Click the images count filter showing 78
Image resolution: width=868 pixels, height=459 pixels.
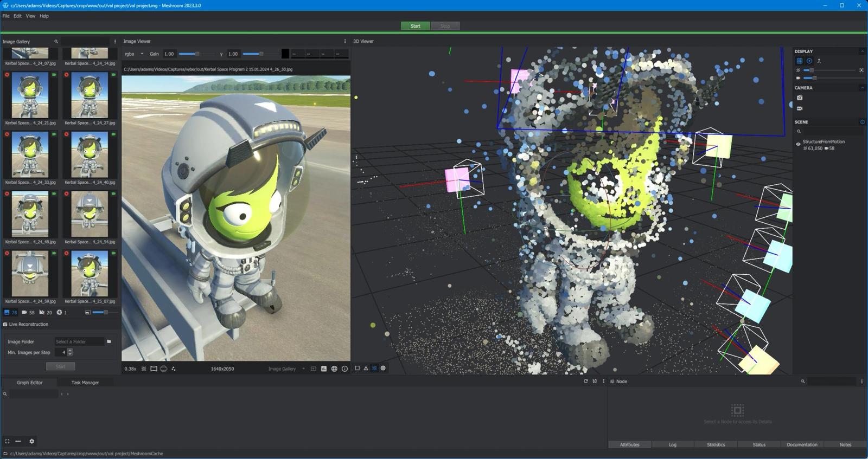[x=10, y=312]
